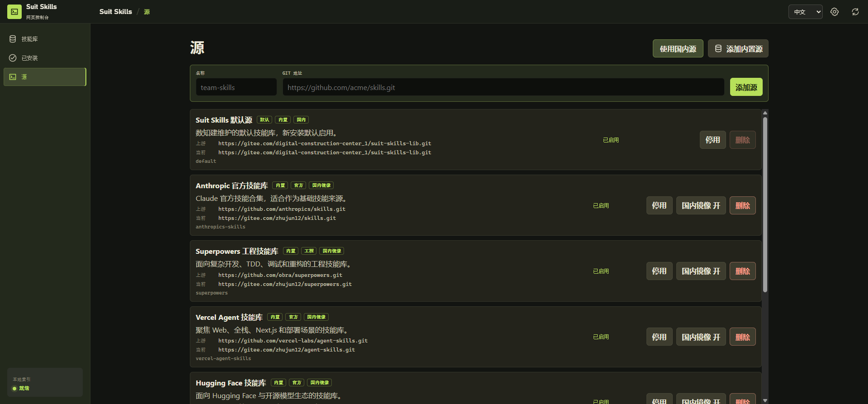Click the 官方 tag on Vercel Agent 技能库
This screenshot has height=404, width=868.
pos(293,317)
